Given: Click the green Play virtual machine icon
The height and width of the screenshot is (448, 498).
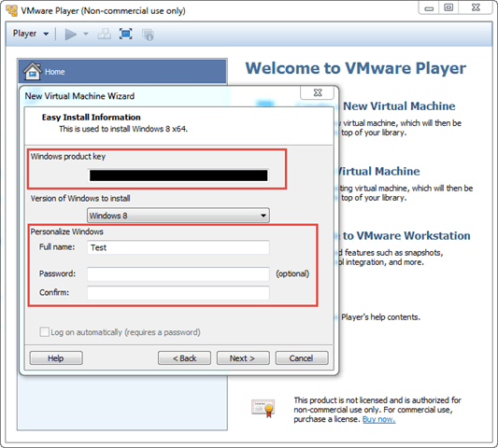Looking at the screenshot, I should click(70, 34).
